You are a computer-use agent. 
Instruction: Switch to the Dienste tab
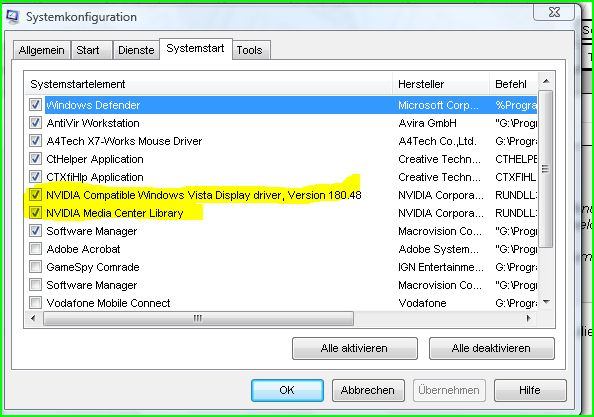[x=136, y=50]
